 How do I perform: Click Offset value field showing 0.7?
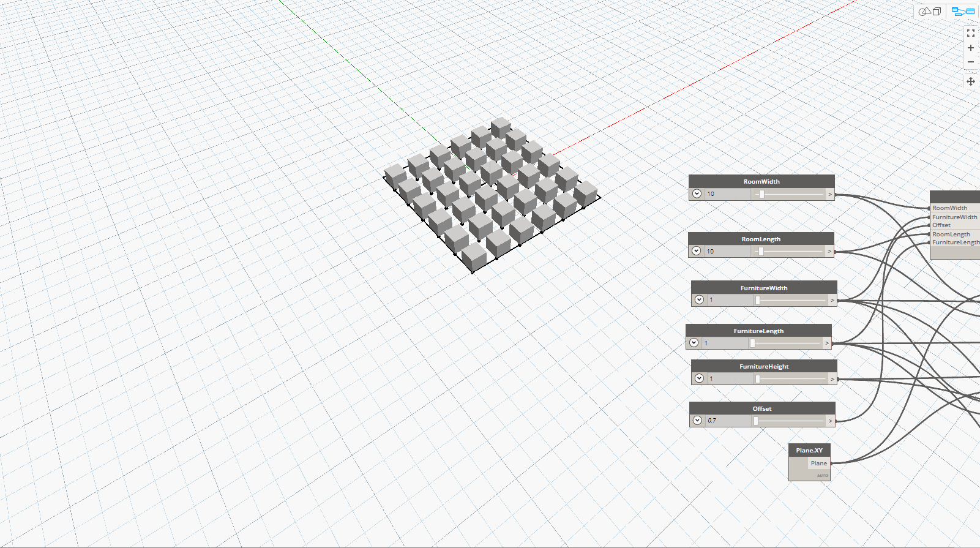click(728, 421)
